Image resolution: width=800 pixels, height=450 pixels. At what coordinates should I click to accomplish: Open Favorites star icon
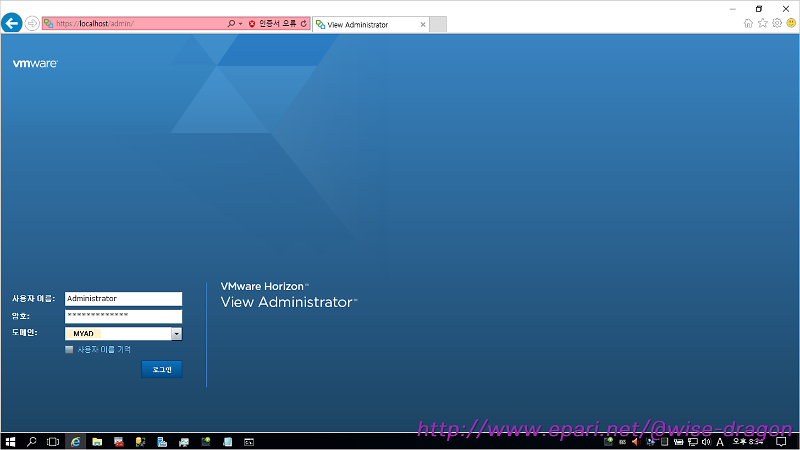pos(763,23)
